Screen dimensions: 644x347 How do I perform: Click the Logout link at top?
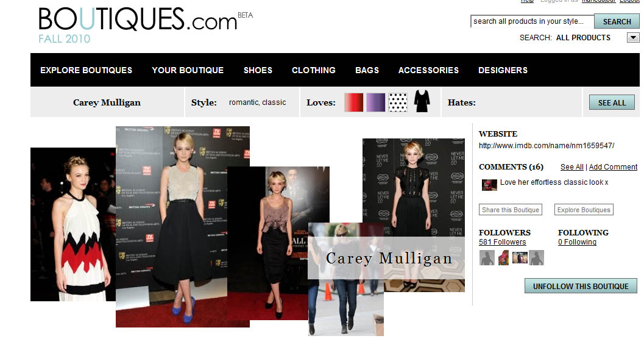click(x=629, y=1)
